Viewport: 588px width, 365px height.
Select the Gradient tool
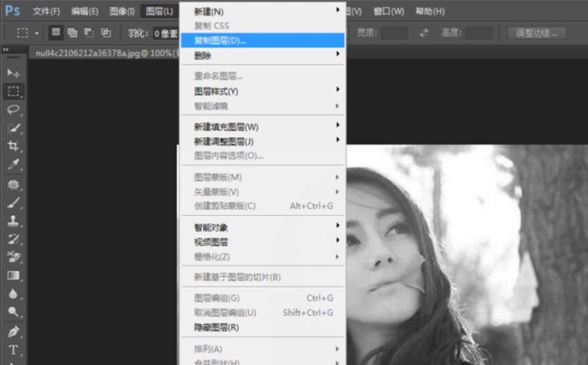(x=14, y=276)
